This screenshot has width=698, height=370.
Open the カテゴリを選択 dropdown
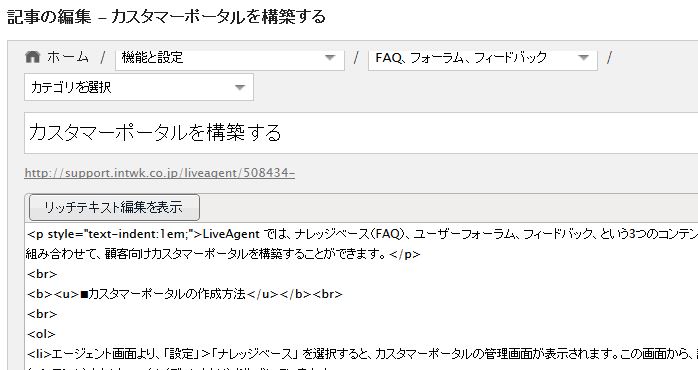coord(139,87)
